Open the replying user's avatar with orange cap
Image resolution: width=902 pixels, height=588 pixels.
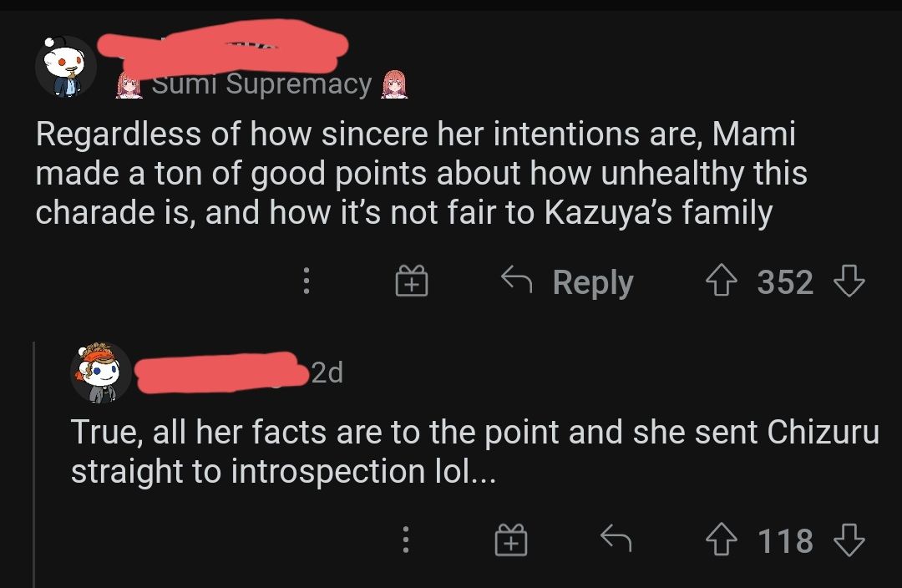coord(100,373)
